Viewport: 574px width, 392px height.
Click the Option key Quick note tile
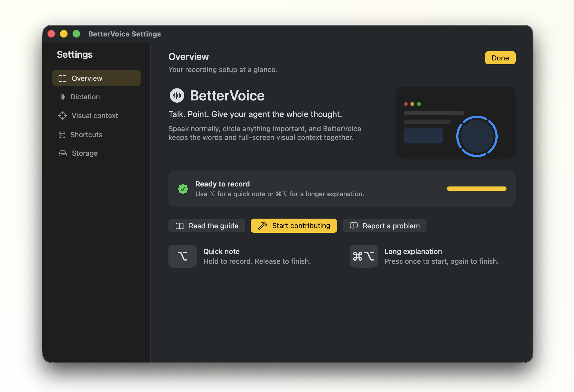(183, 256)
